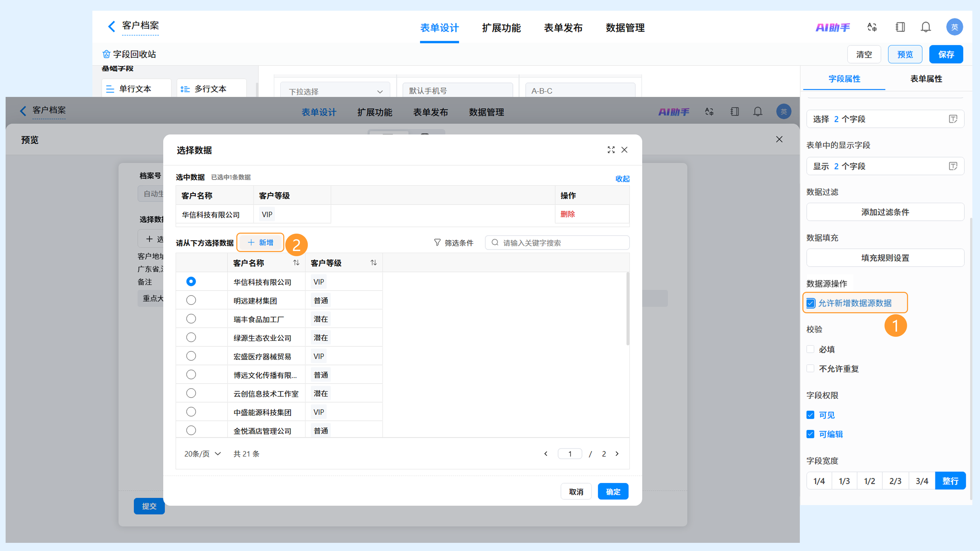Go to the next page of results

[617, 454]
